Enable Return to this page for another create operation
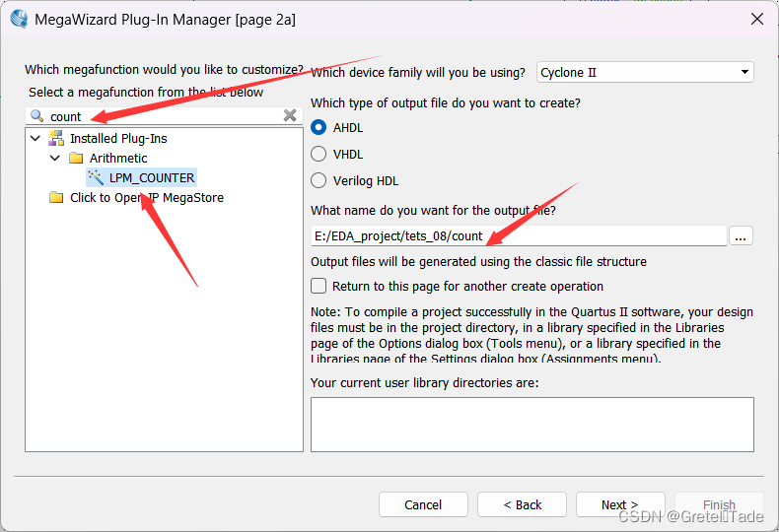 [x=319, y=287]
